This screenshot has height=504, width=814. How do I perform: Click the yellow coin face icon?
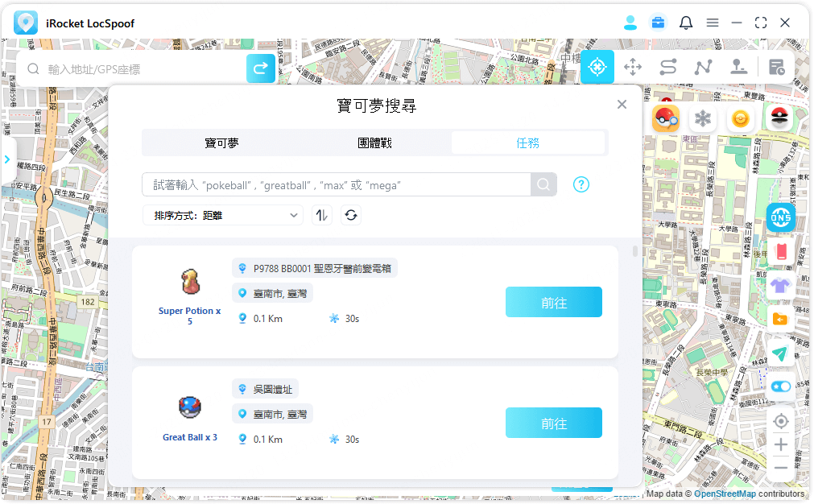740,119
